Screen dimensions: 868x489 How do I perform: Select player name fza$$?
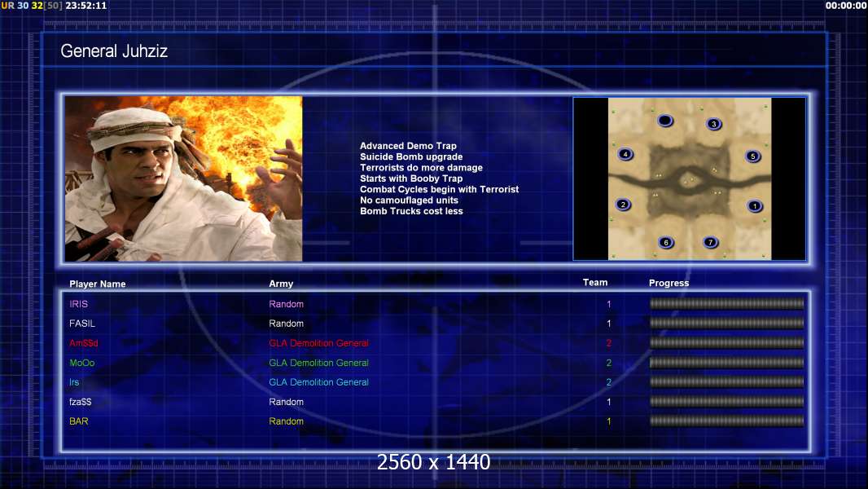click(81, 402)
